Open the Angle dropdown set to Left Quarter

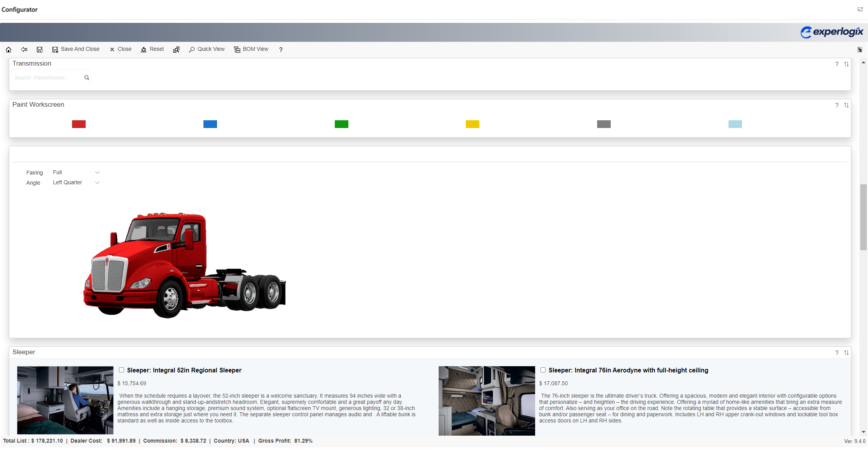tap(97, 182)
